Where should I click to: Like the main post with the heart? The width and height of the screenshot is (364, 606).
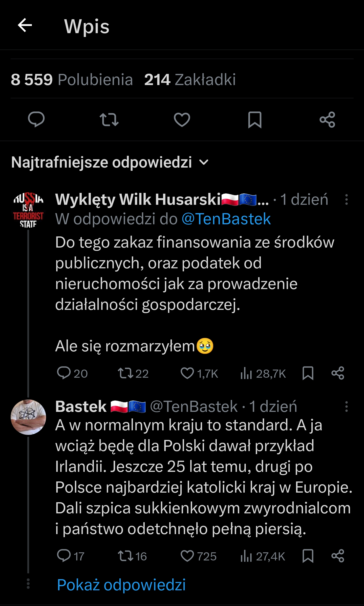(x=182, y=119)
